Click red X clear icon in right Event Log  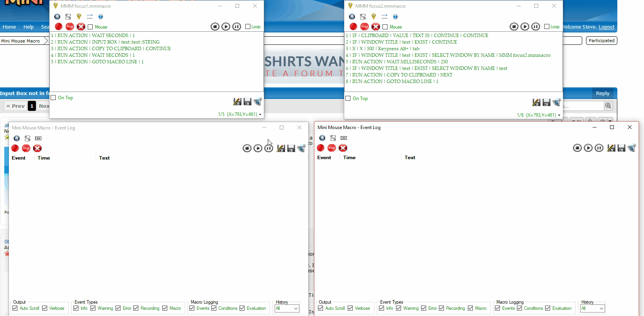343,148
